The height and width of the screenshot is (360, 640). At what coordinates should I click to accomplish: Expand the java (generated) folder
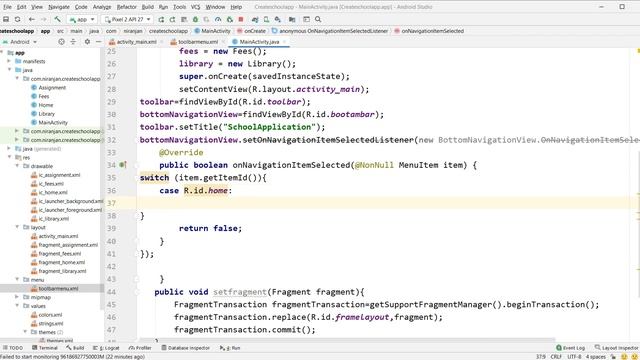(9, 149)
